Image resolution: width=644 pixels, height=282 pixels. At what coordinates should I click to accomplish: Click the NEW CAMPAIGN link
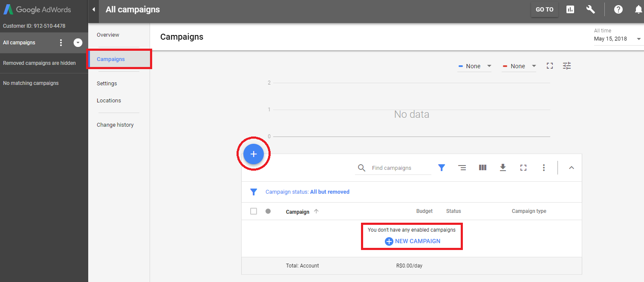412,241
